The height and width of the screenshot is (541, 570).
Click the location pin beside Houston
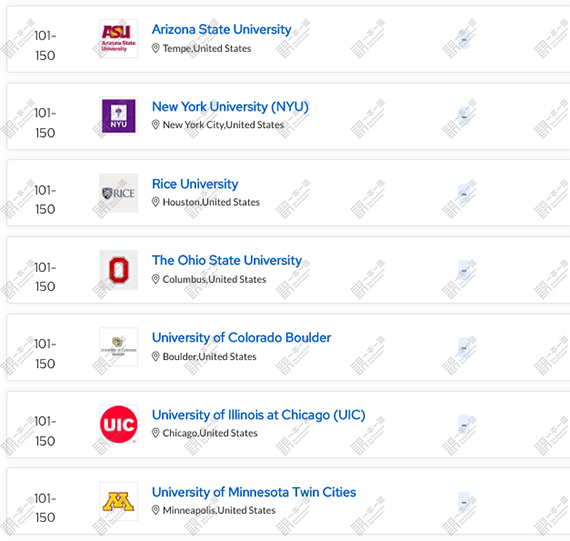156,202
